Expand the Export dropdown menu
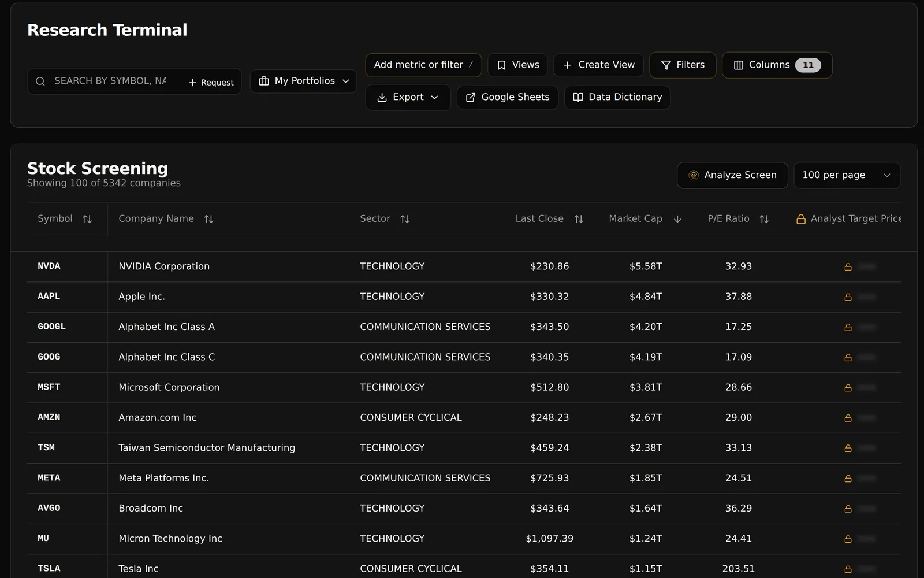 [x=408, y=97]
